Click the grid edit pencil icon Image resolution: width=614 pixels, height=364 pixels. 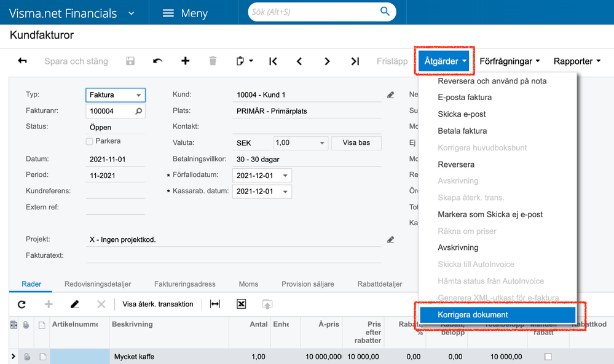click(75, 304)
